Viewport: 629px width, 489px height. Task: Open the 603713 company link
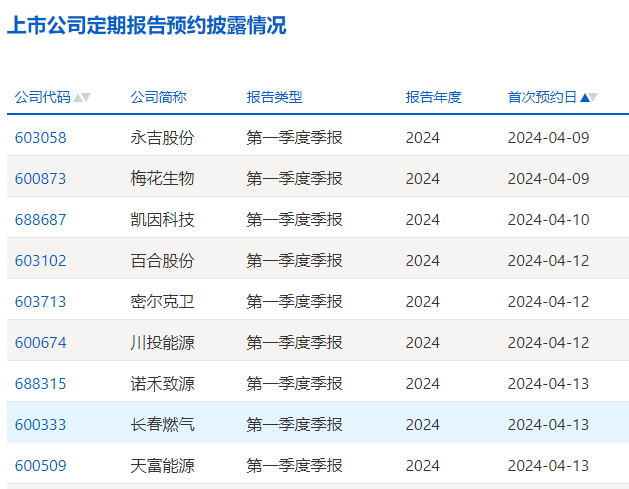click(x=40, y=301)
